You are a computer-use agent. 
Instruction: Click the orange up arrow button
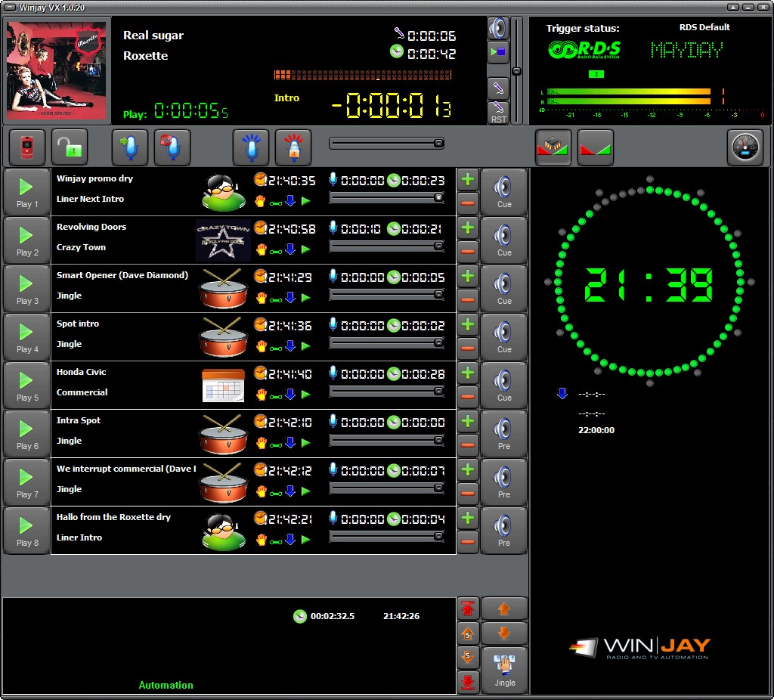pyautogui.click(x=503, y=609)
